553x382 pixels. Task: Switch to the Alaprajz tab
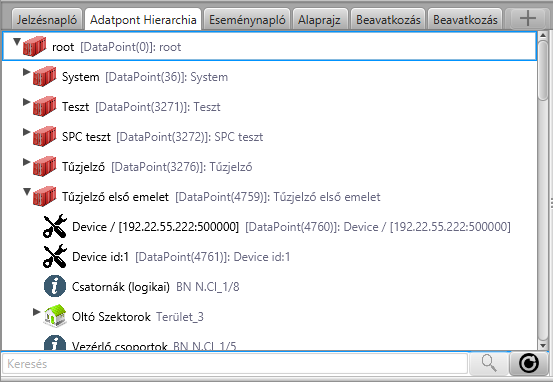coord(319,19)
